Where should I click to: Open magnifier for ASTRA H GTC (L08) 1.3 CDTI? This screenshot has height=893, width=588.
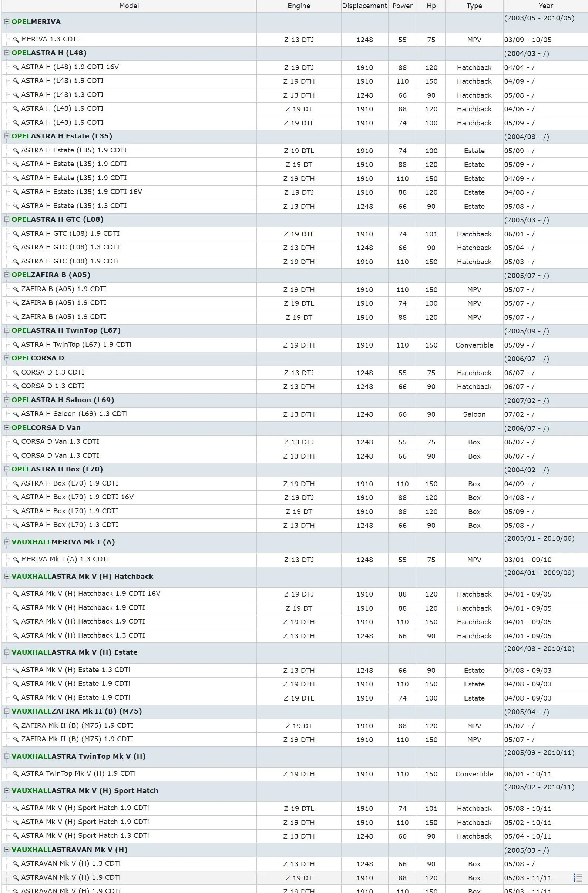[16, 247]
